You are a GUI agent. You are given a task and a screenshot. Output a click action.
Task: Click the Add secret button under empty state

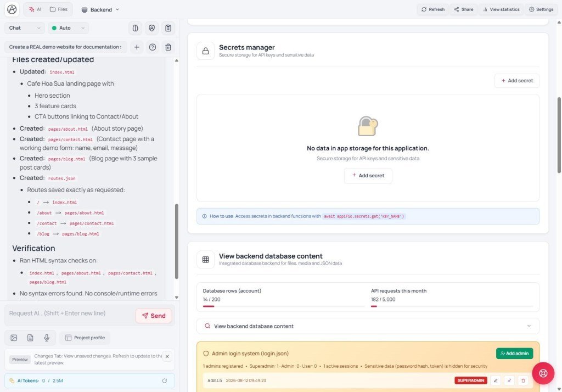coord(368,175)
